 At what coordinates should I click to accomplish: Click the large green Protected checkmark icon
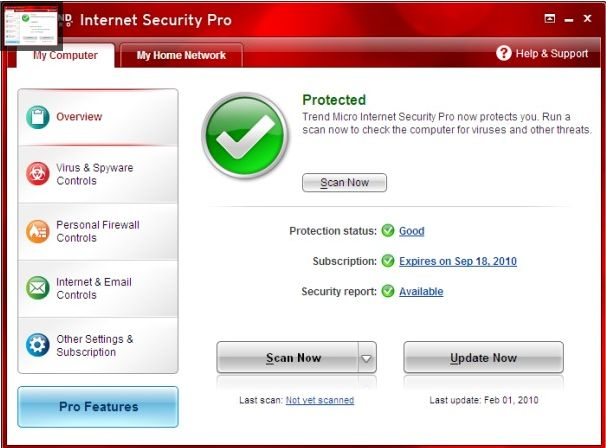pyautogui.click(x=246, y=142)
